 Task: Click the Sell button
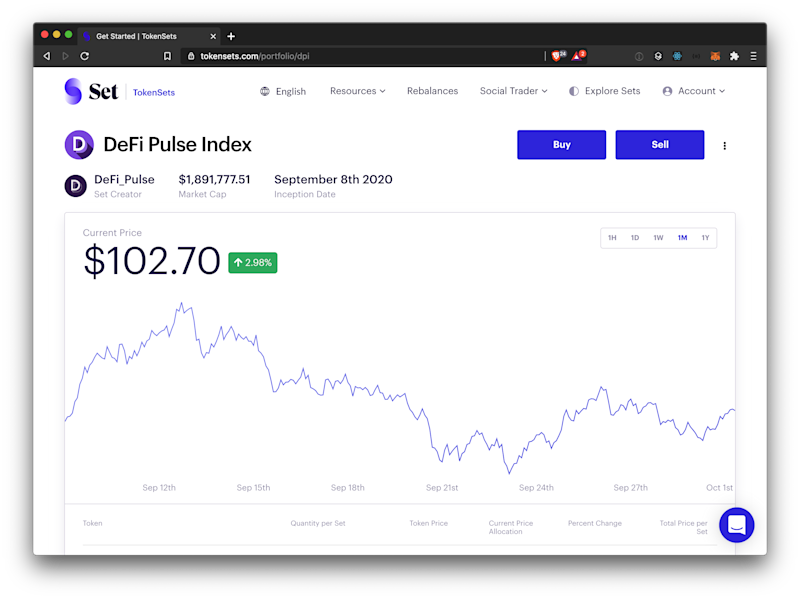tap(660, 144)
